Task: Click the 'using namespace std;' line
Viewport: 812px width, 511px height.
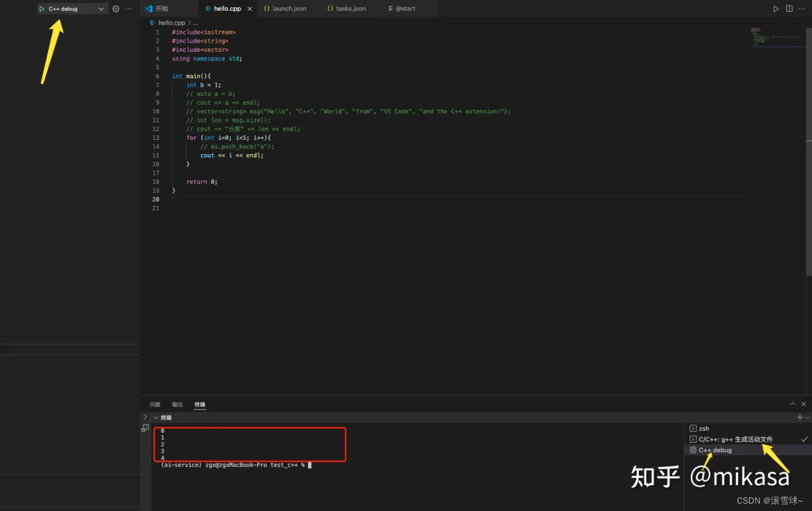Action: (x=207, y=59)
